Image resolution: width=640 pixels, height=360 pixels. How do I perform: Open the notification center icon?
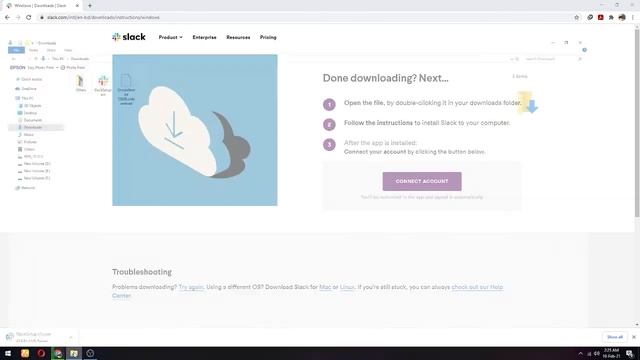tap(630, 353)
